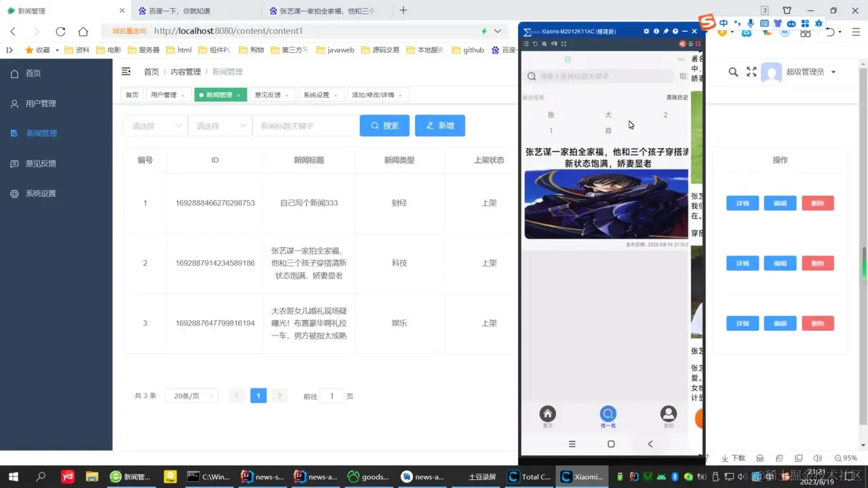Tap the phone's 找一找 search tab icon
This screenshot has width=868, height=488.
pyautogui.click(x=608, y=413)
